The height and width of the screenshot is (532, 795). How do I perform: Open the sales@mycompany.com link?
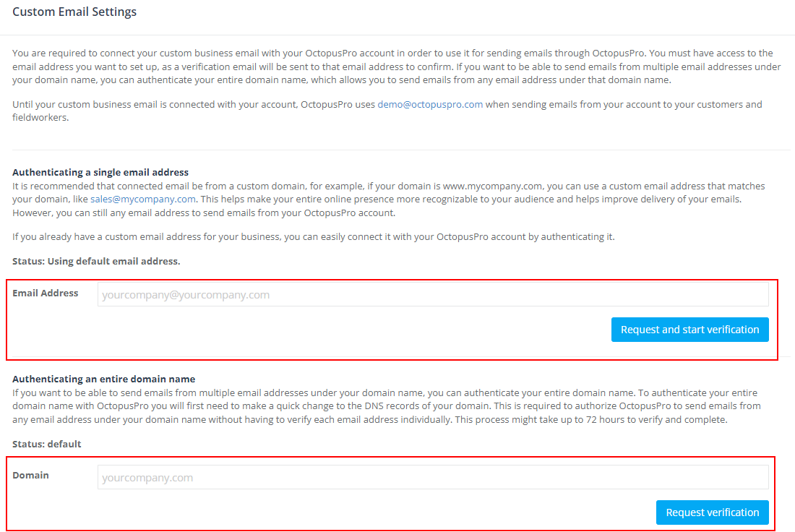tap(143, 199)
